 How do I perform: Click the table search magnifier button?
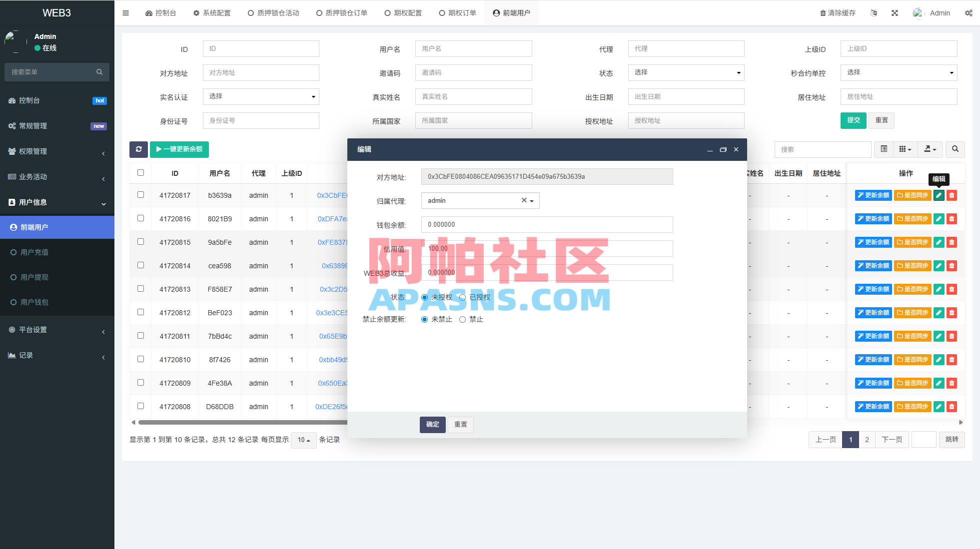pyautogui.click(x=955, y=149)
